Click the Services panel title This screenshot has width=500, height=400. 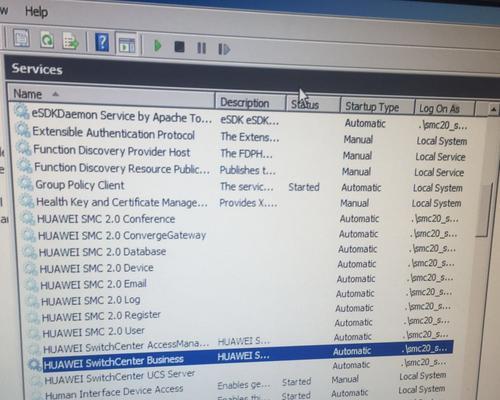coord(37,69)
